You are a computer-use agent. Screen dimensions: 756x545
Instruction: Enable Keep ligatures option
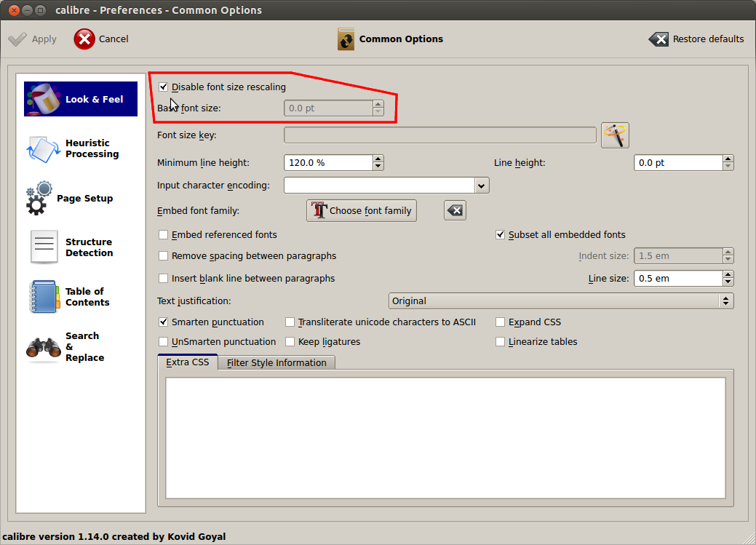(x=290, y=342)
